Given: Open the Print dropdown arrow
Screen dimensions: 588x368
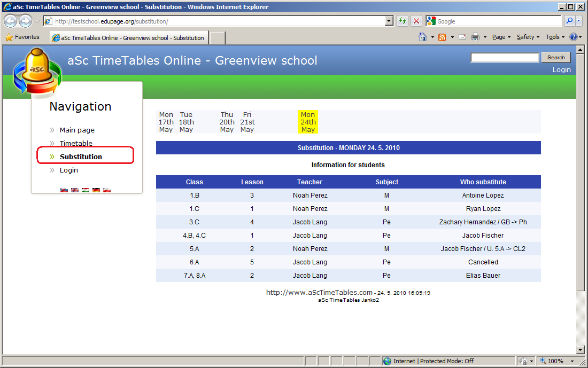Looking at the screenshot, I should 485,37.
